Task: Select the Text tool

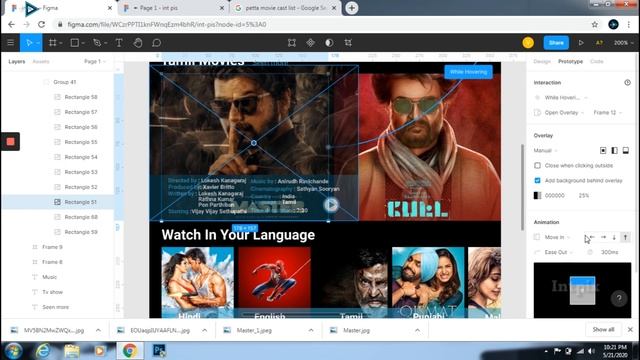Action: click(x=119, y=43)
